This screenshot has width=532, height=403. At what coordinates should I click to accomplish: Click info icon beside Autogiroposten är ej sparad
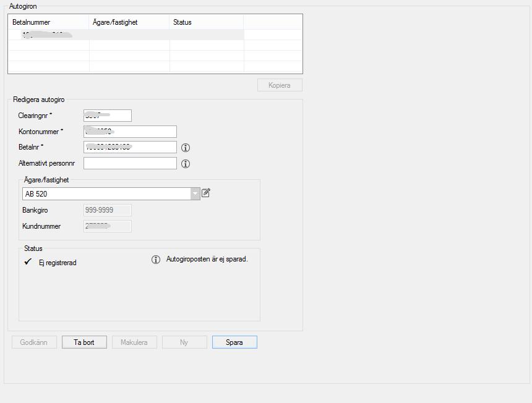pos(156,260)
